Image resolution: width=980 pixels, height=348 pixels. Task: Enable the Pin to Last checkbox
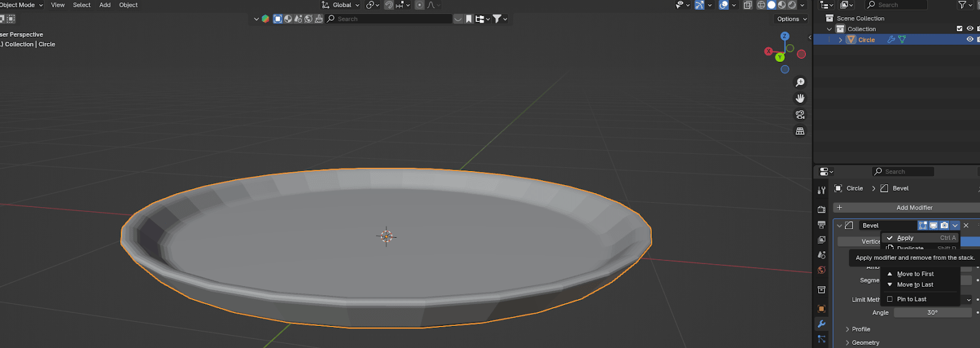point(890,300)
